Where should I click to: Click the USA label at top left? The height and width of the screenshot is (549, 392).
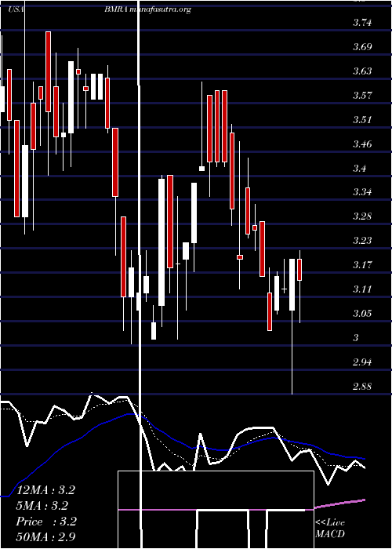click(x=16, y=9)
